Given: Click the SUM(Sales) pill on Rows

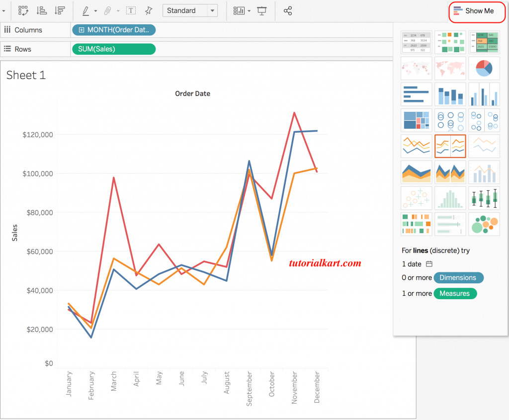Looking at the screenshot, I should point(113,49).
